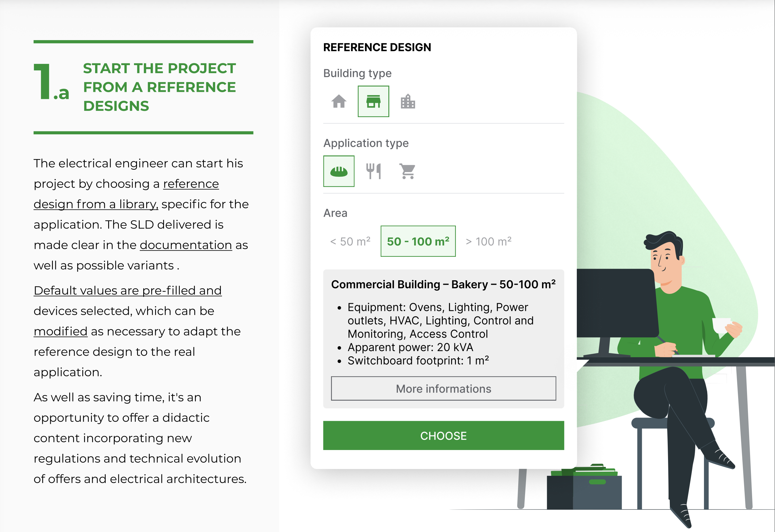
Task: Select the bakery bread application icon
Action: pyautogui.click(x=338, y=171)
